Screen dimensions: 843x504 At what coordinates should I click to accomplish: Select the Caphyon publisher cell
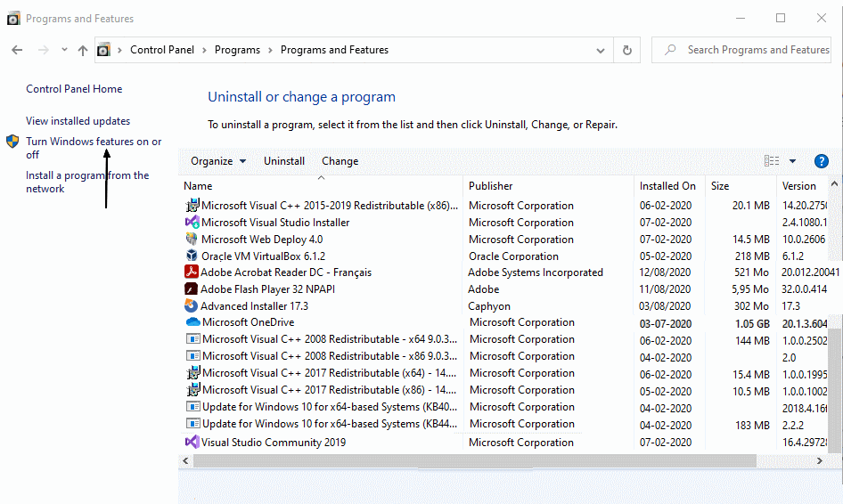488,305
